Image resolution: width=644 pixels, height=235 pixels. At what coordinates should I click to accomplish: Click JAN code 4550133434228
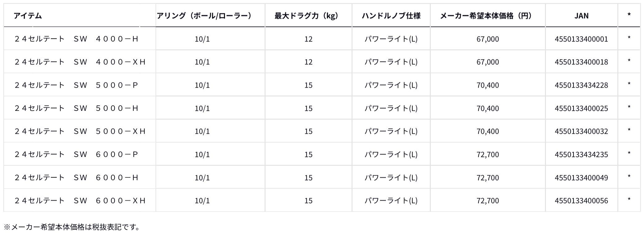pyautogui.click(x=581, y=85)
